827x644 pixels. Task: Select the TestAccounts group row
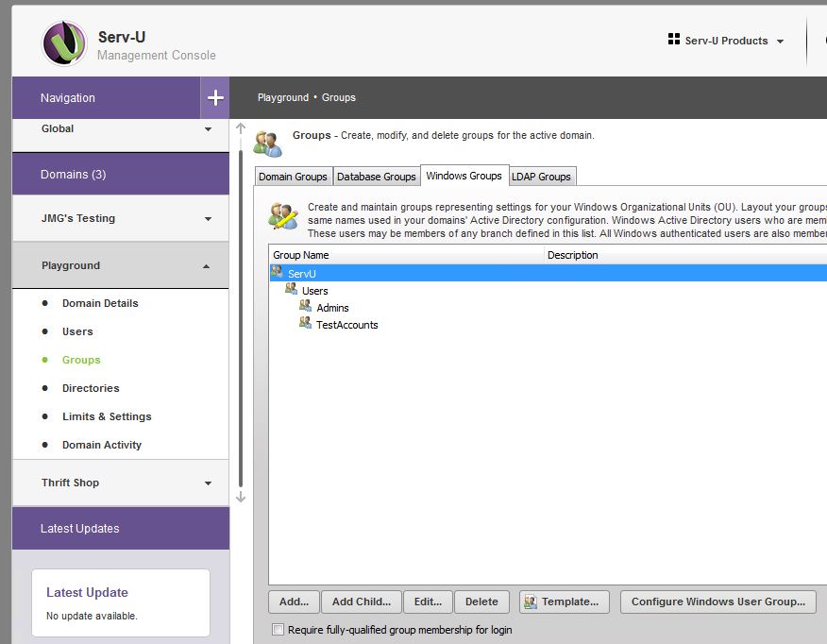[x=549, y=325]
